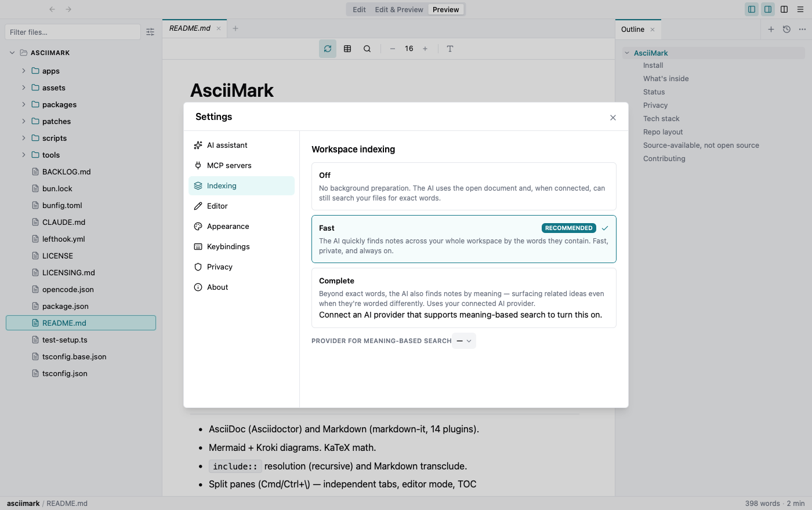
Task: Jump to Repo layout in outline
Action: click(663, 132)
